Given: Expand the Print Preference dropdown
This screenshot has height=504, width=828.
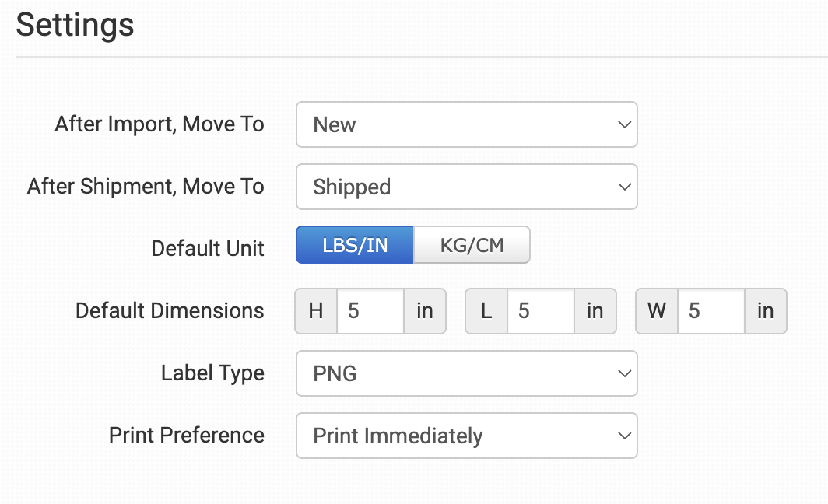Looking at the screenshot, I should click(x=465, y=436).
